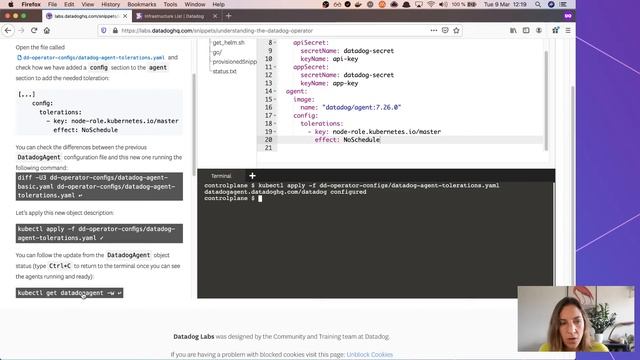Open the volume control in menu bar
Image resolution: width=640 pixels, height=360 pixels.
(x=443, y=4)
